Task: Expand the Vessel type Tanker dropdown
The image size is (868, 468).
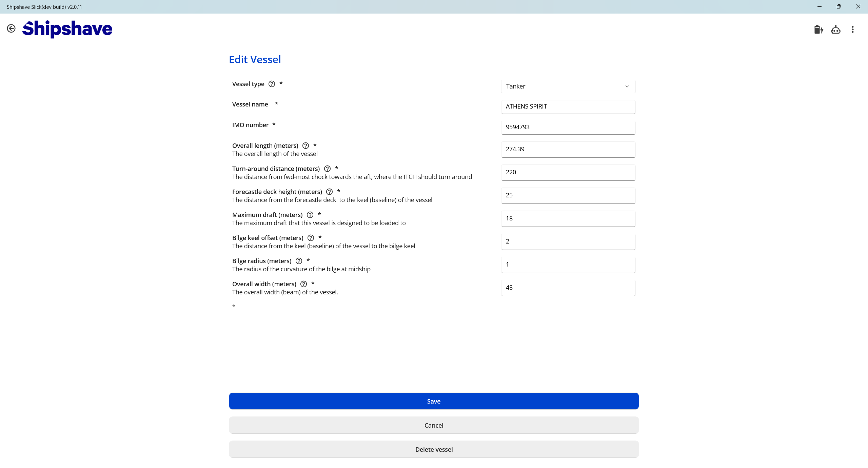Action: coord(568,86)
